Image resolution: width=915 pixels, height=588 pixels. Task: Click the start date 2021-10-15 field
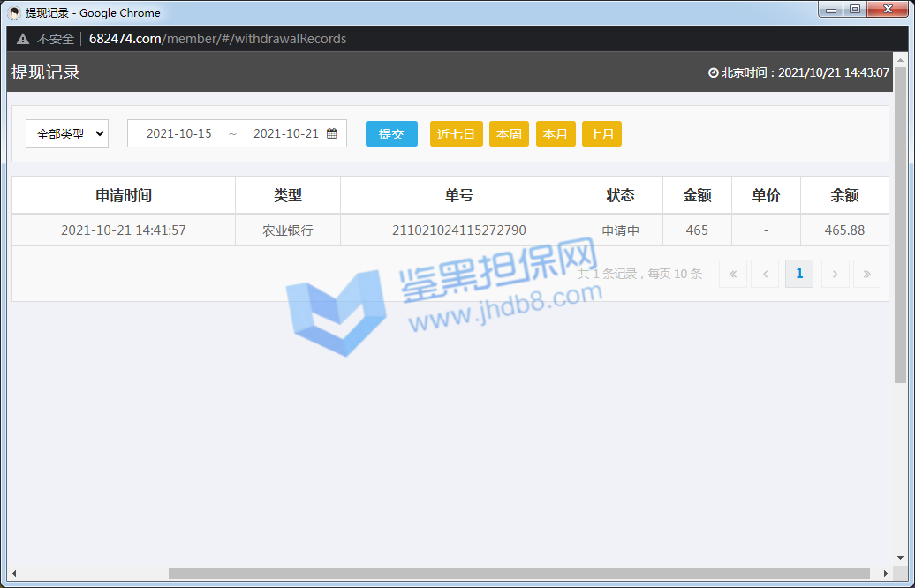point(179,133)
